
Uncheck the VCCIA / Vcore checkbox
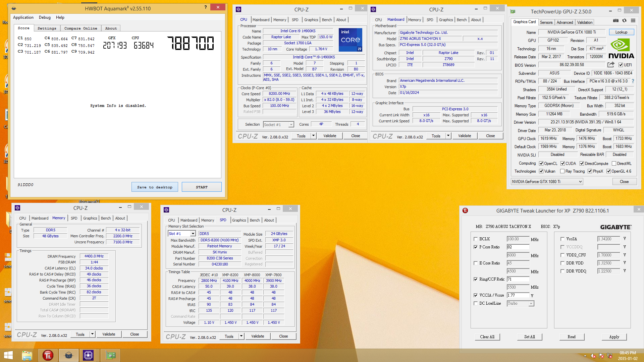click(x=475, y=295)
